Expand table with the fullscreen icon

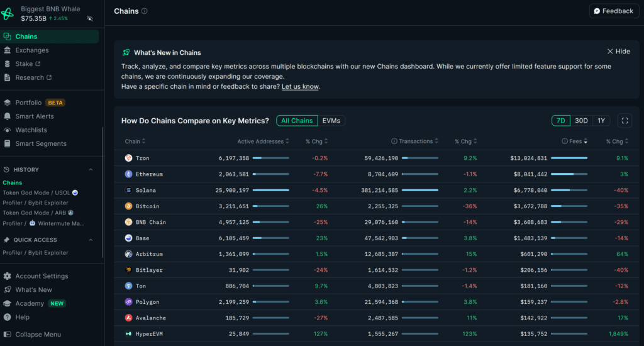point(625,121)
